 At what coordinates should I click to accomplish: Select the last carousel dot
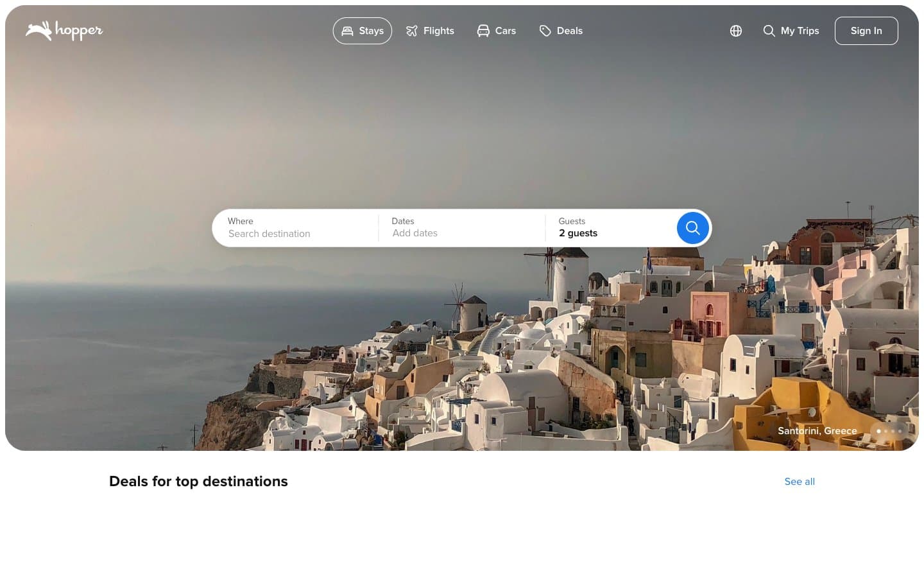(x=900, y=431)
